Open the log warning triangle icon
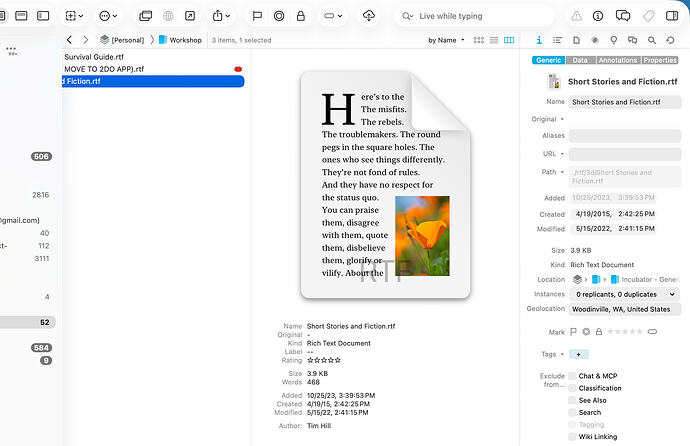 click(576, 16)
